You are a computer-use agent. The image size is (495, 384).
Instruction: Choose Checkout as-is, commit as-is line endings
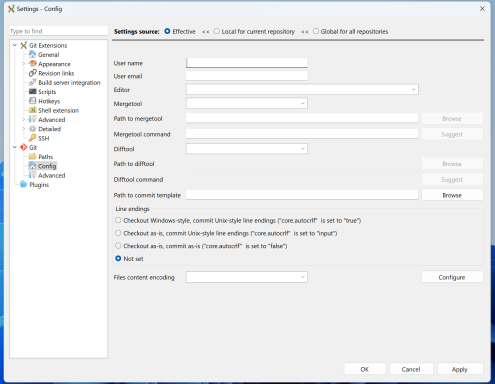coord(201,246)
